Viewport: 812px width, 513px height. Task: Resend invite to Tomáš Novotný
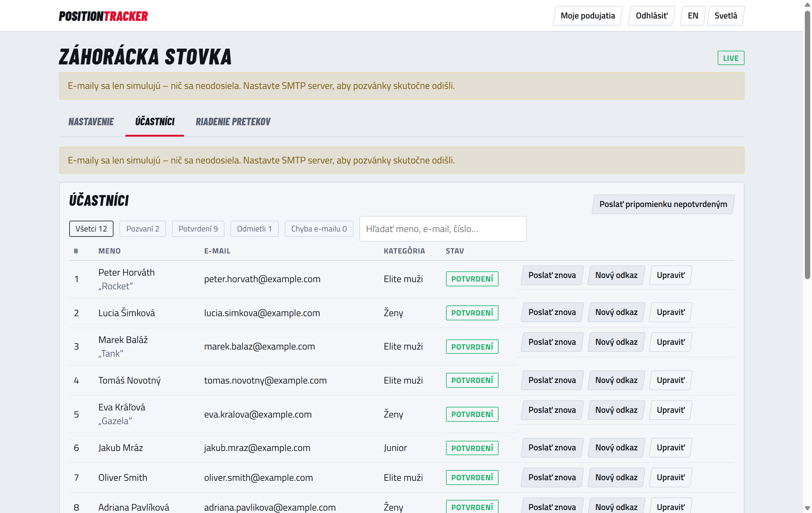coord(552,380)
